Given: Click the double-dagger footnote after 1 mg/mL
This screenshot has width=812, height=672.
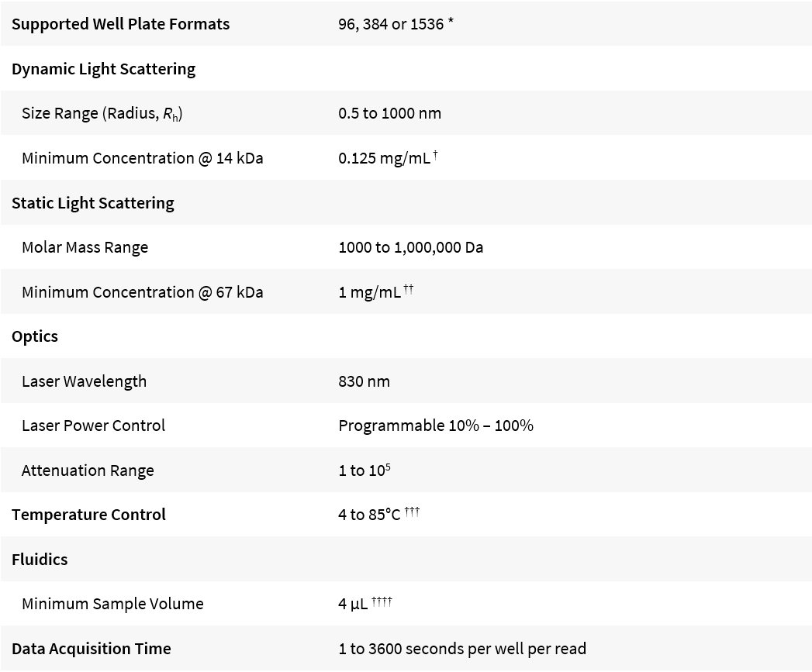Looking at the screenshot, I should pyautogui.click(x=408, y=289).
